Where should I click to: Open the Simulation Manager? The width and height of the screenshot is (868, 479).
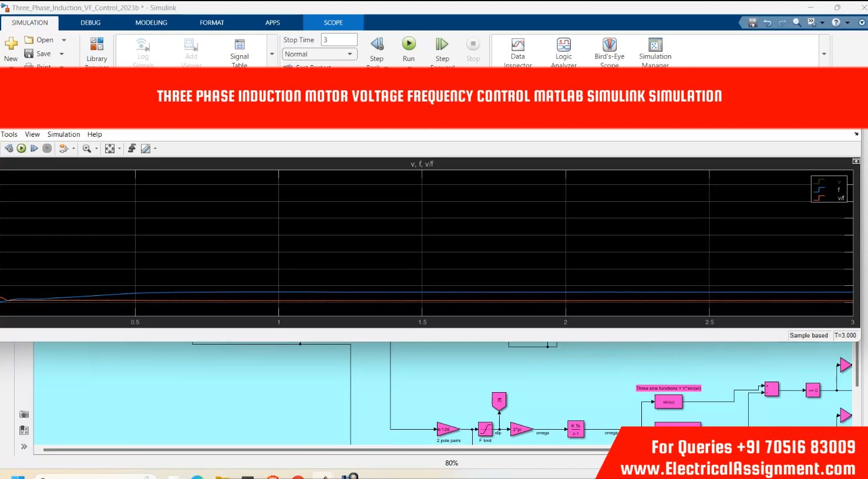[655, 52]
